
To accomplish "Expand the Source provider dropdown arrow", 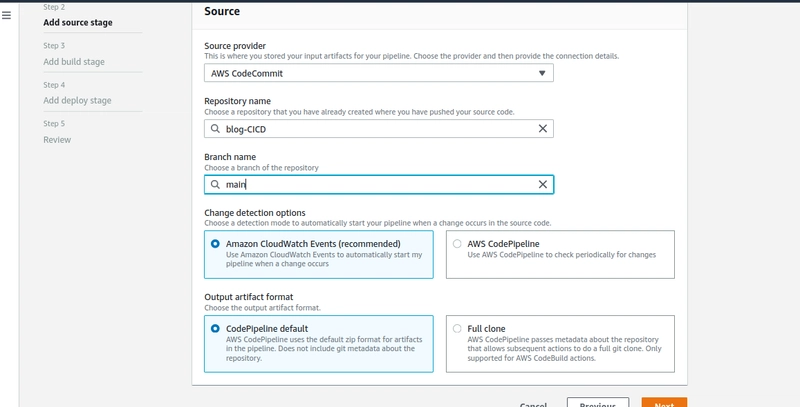I will [x=542, y=73].
